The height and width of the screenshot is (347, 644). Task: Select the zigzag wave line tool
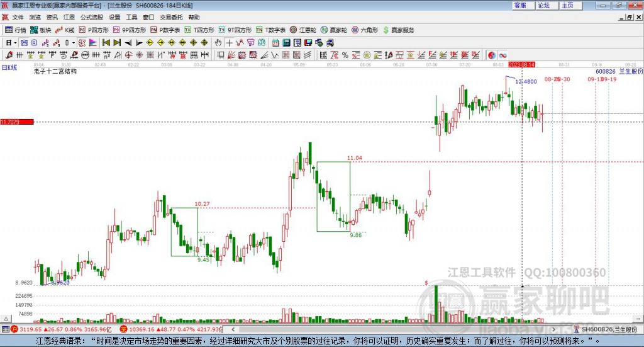[275, 55]
